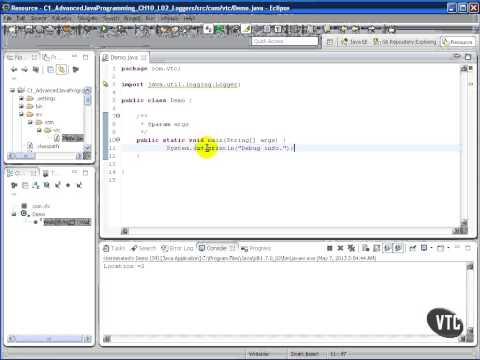Clear the Console output
Image resolution: width=480 pixels, height=360 pixels.
click(366, 248)
